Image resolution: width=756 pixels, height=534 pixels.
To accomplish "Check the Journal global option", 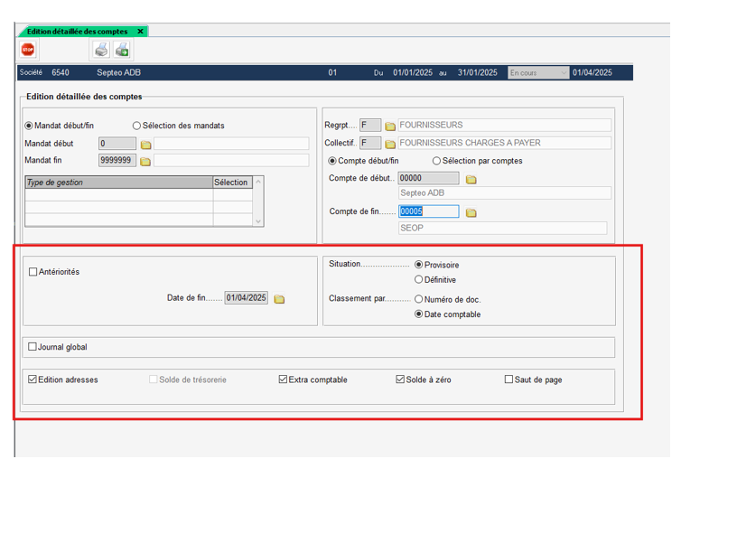I will point(33,347).
